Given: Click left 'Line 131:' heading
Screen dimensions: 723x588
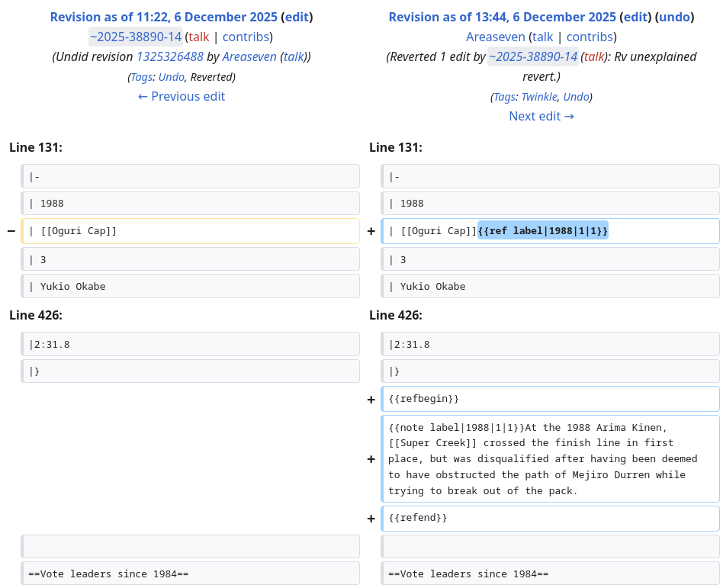Looking at the screenshot, I should (36, 148).
